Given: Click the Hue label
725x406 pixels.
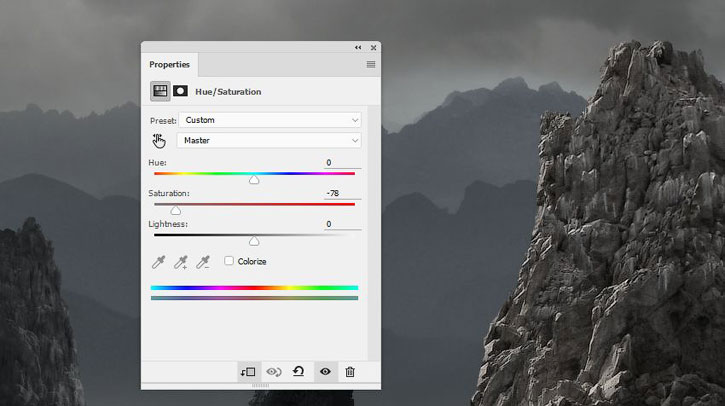Looking at the screenshot, I should click(157, 163).
